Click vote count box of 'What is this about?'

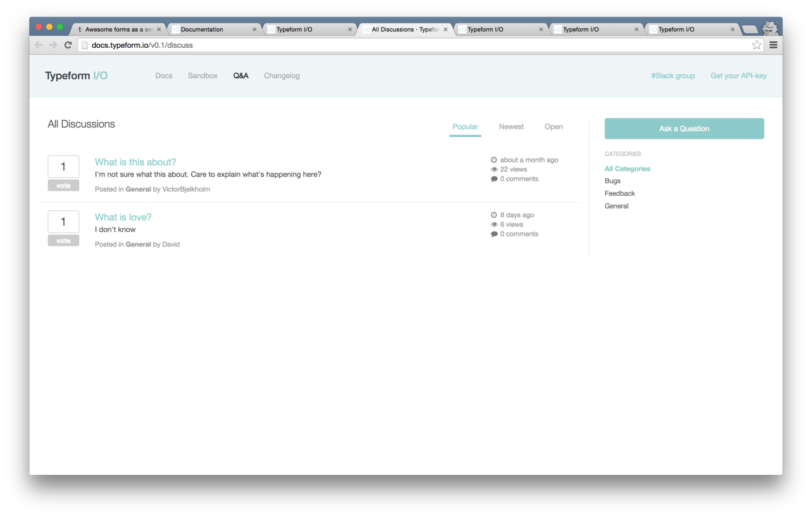(63, 167)
